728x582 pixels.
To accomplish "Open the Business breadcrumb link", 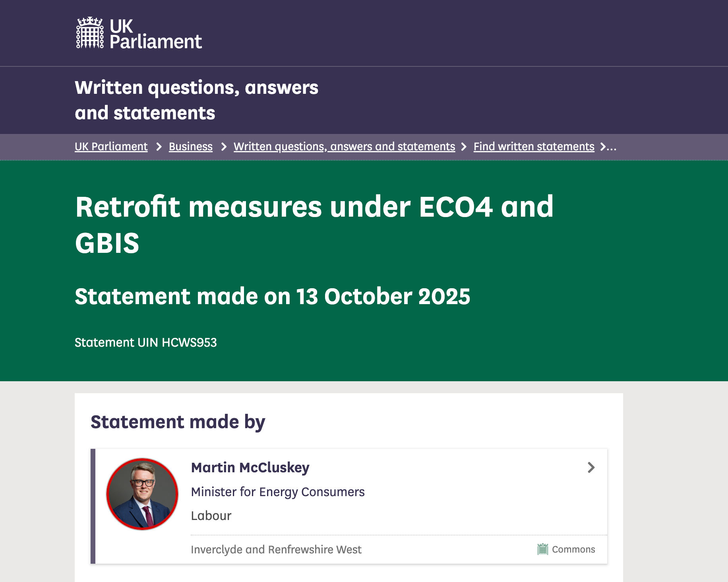I will (190, 147).
